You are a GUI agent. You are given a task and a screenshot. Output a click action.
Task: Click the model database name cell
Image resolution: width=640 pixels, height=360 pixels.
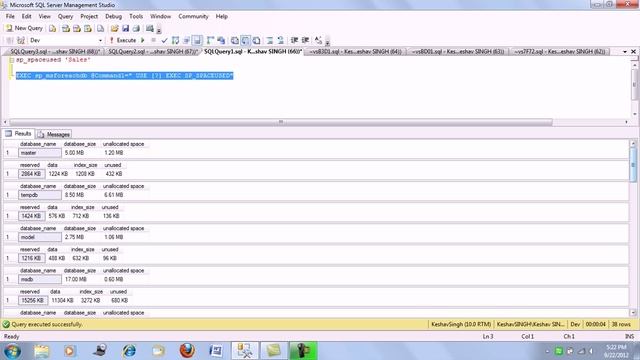pos(40,237)
